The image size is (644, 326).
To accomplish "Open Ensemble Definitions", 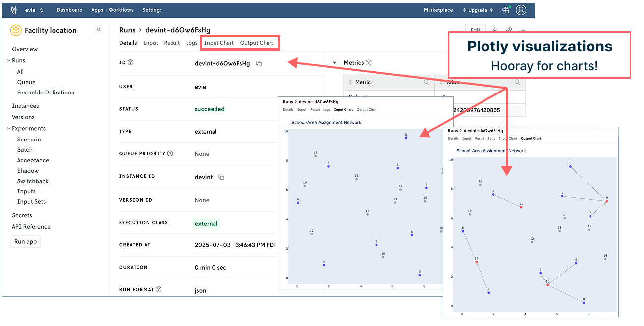I will (x=46, y=93).
